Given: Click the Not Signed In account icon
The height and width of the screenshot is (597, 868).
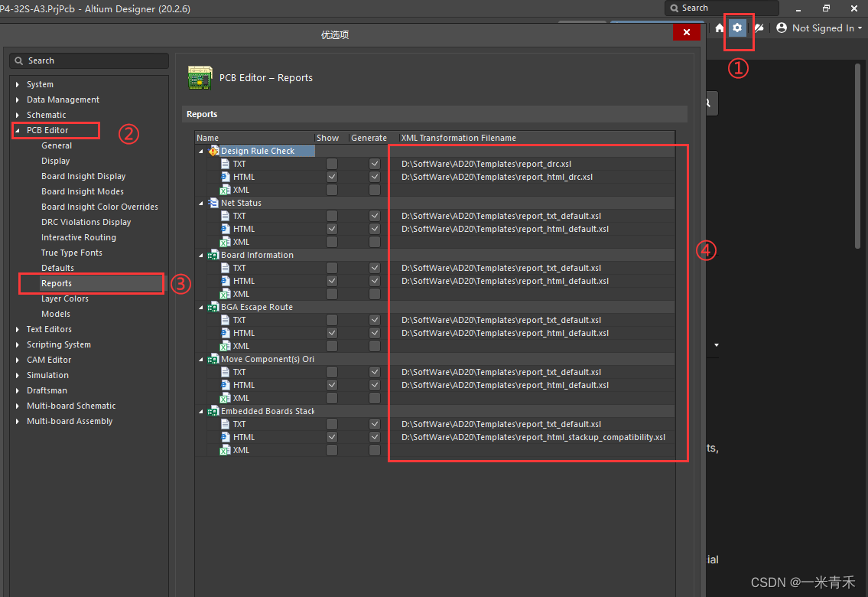Looking at the screenshot, I should 781,28.
